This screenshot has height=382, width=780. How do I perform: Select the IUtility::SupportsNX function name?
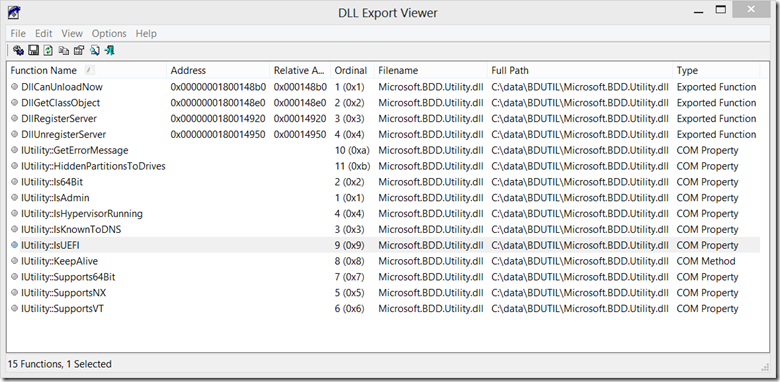coord(63,292)
